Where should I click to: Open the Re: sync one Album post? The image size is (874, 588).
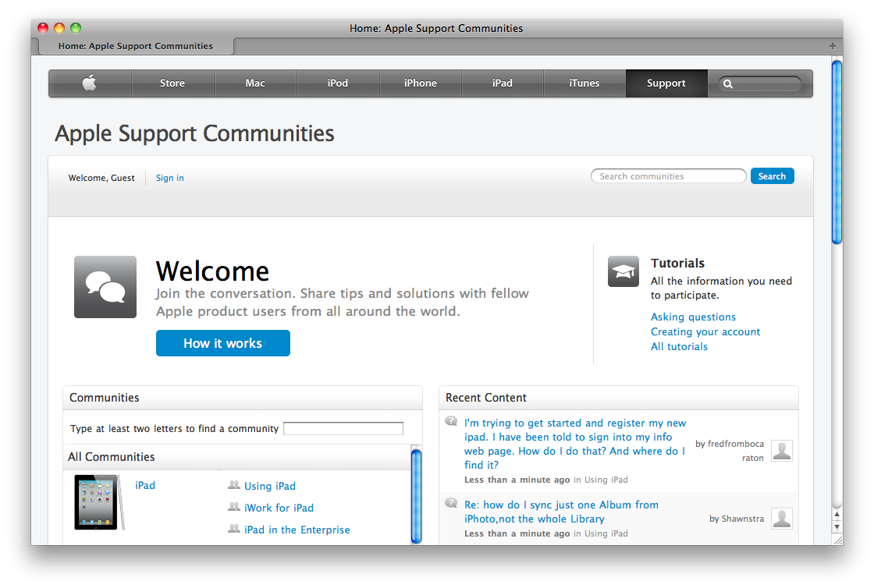pyautogui.click(x=561, y=512)
